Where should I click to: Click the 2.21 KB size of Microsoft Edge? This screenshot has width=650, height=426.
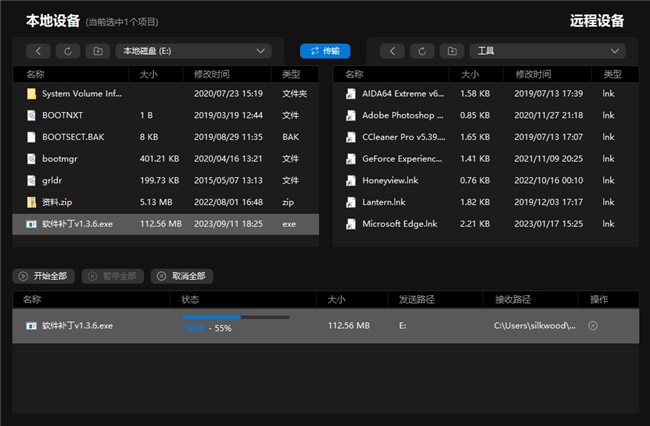coord(475,224)
